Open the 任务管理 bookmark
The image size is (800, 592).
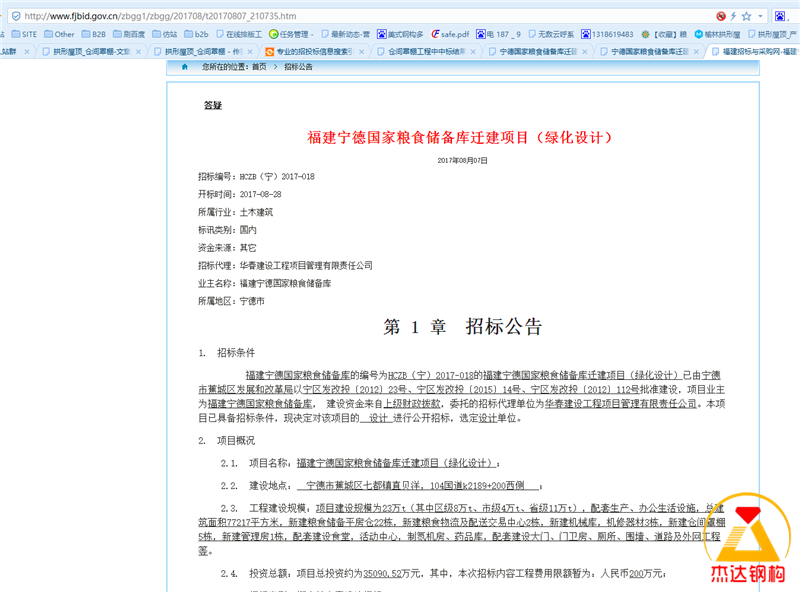tap(290, 34)
